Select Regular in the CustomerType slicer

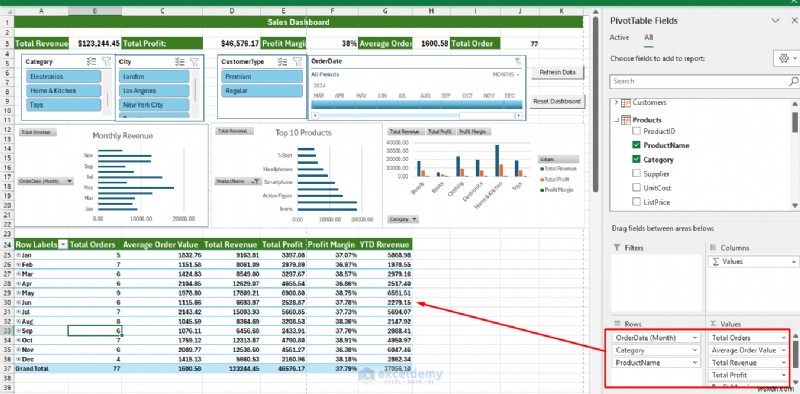coord(262,91)
